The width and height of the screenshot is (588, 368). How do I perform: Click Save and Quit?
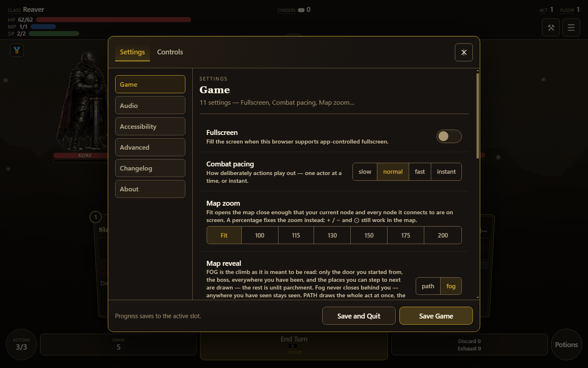pos(359,316)
